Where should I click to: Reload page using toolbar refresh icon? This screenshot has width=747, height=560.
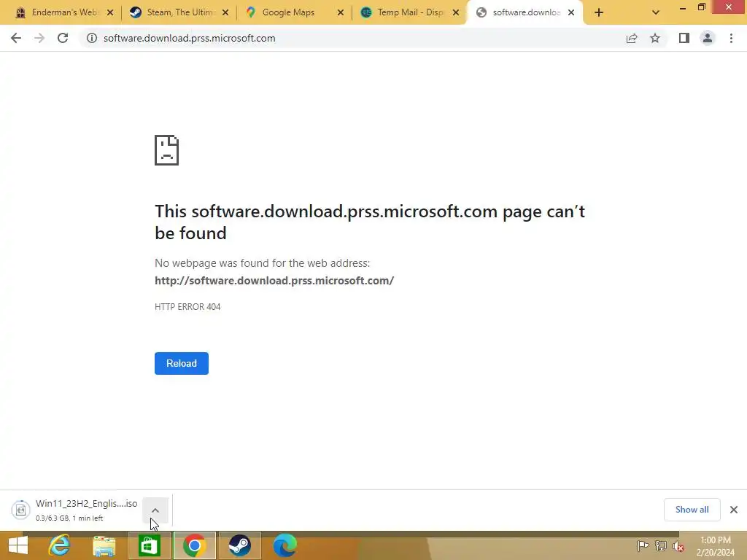(x=63, y=38)
